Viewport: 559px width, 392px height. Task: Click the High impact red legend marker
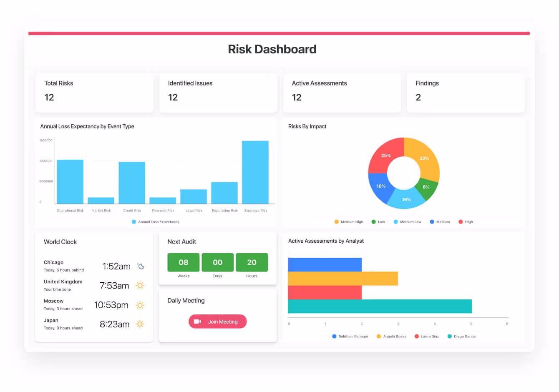[x=461, y=222]
